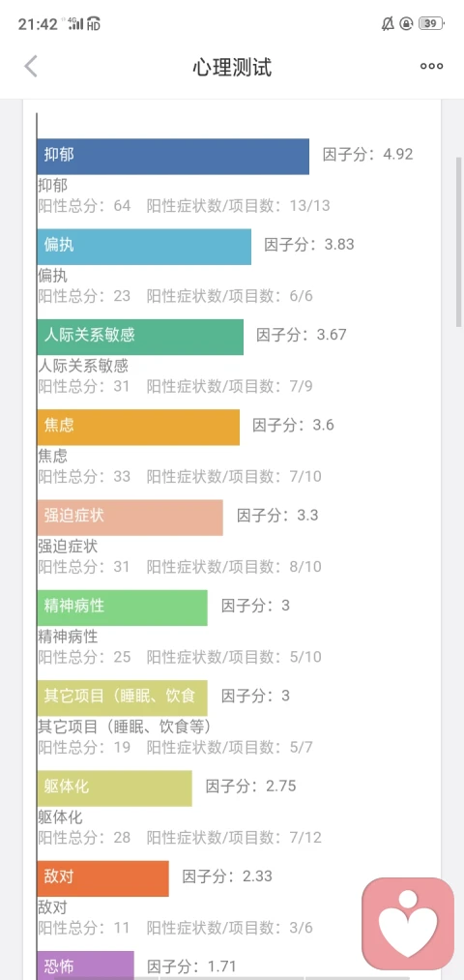Select the light blue 偏执 bar
Image resolution: width=464 pixels, height=980 pixels.
click(144, 247)
